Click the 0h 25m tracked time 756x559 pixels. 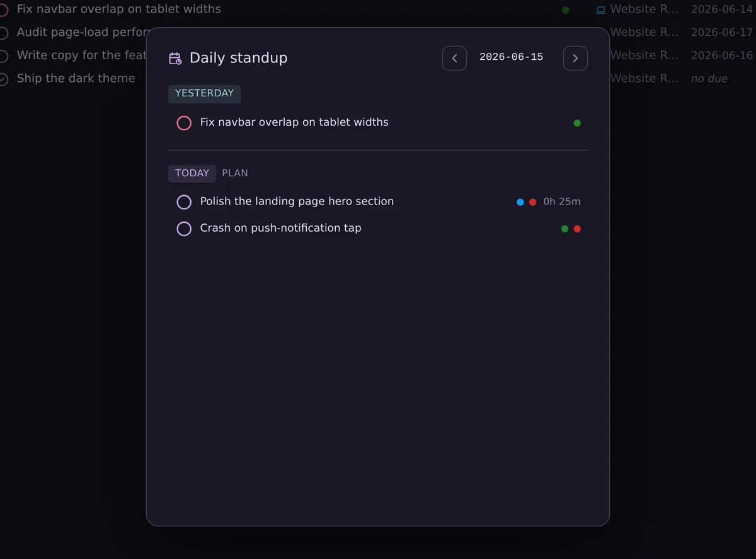click(x=562, y=202)
